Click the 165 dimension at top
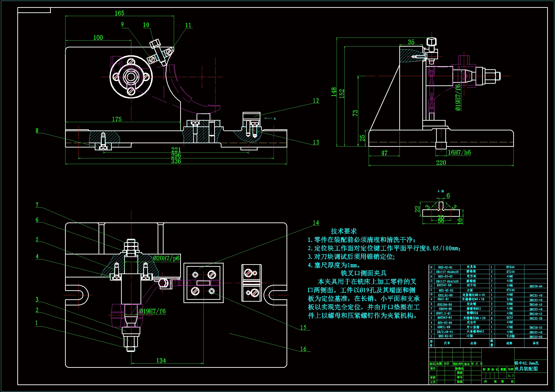This screenshot has width=555, height=392. pos(119,13)
